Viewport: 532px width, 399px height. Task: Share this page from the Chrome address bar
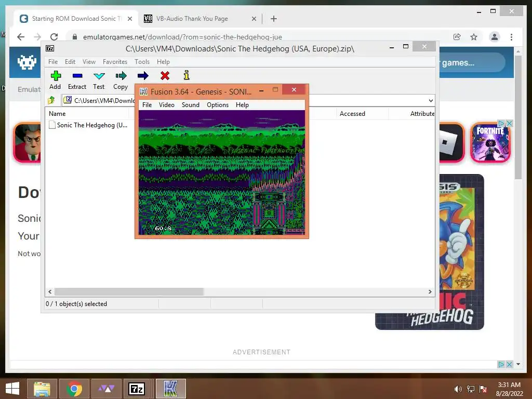point(457,37)
